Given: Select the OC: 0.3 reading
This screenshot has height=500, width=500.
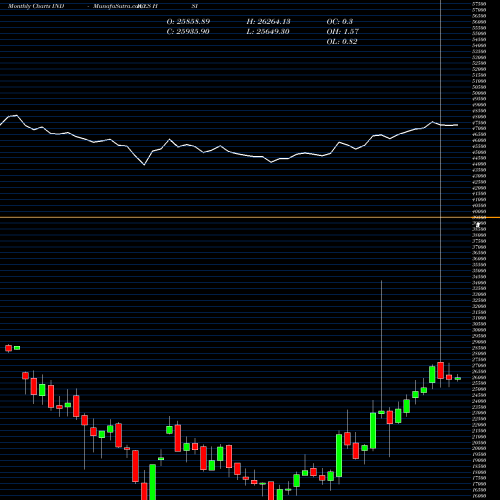Looking at the screenshot, I should point(340,22).
